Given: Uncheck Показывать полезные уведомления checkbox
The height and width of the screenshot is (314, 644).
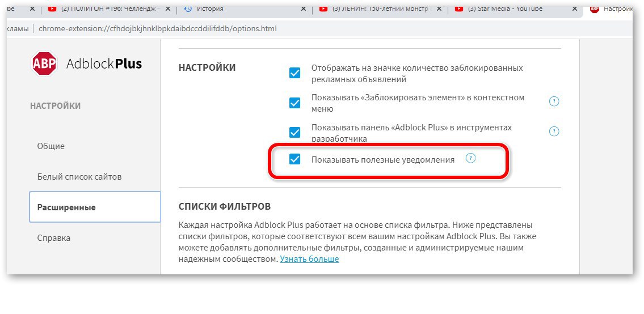Looking at the screenshot, I should point(294,159).
